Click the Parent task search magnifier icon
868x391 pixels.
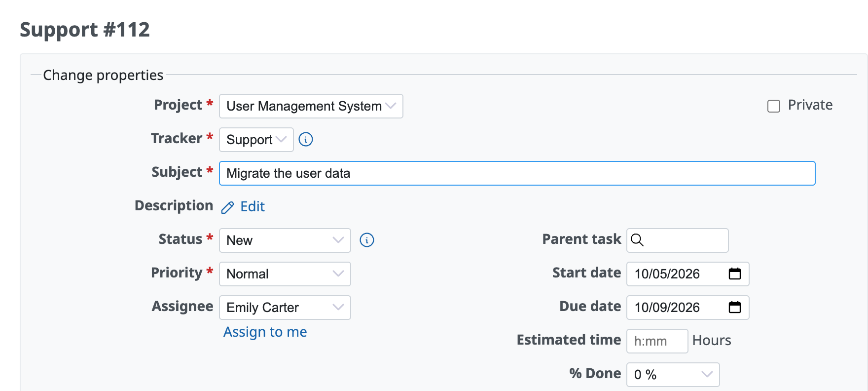pos(637,240)
